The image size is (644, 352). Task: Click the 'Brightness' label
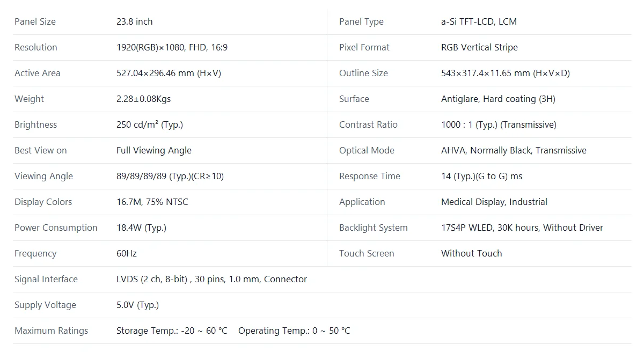coord(35,124)
